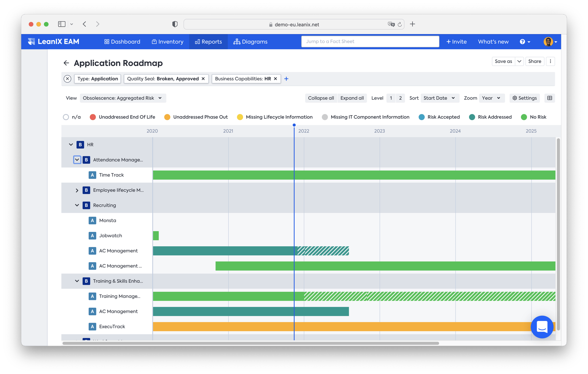
Task: Select Level 1 in the level selector
Action: (x=391, y=98)
